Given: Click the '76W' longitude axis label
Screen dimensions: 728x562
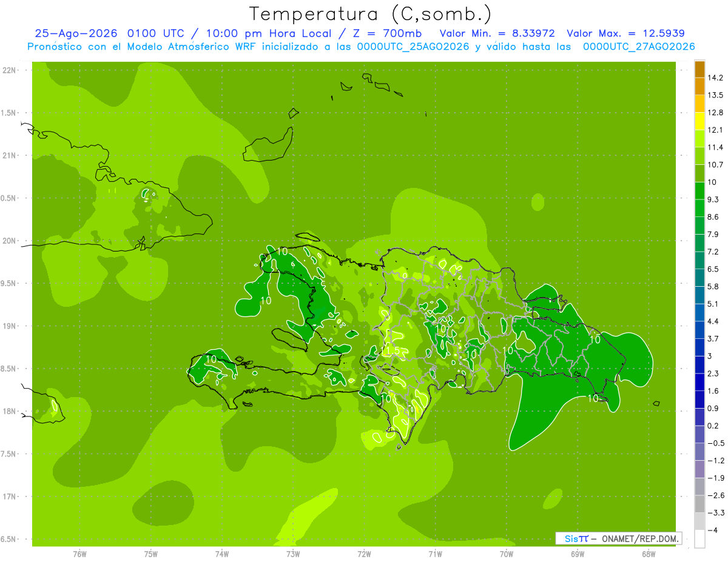Looking at the screenshot, I should point(79,554).
